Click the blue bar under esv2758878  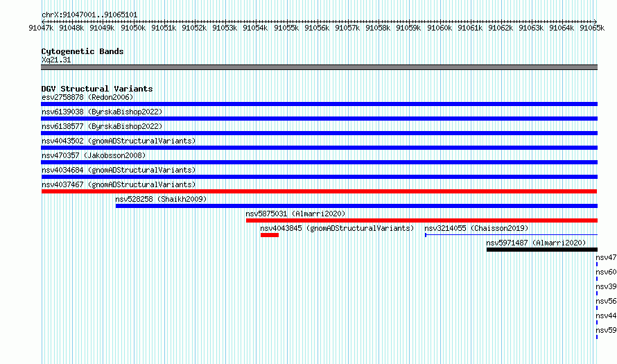319,104
